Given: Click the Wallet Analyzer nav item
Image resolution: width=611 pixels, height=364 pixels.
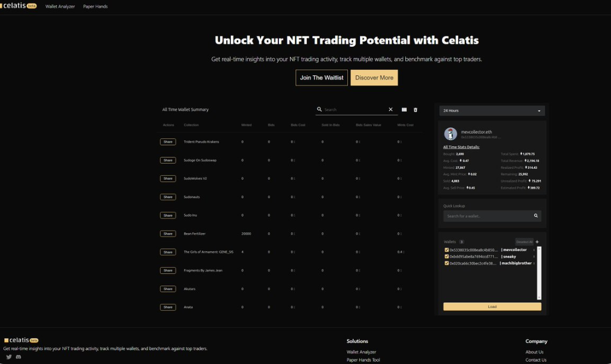Looking at the screenshot, I should click(60, 6).
